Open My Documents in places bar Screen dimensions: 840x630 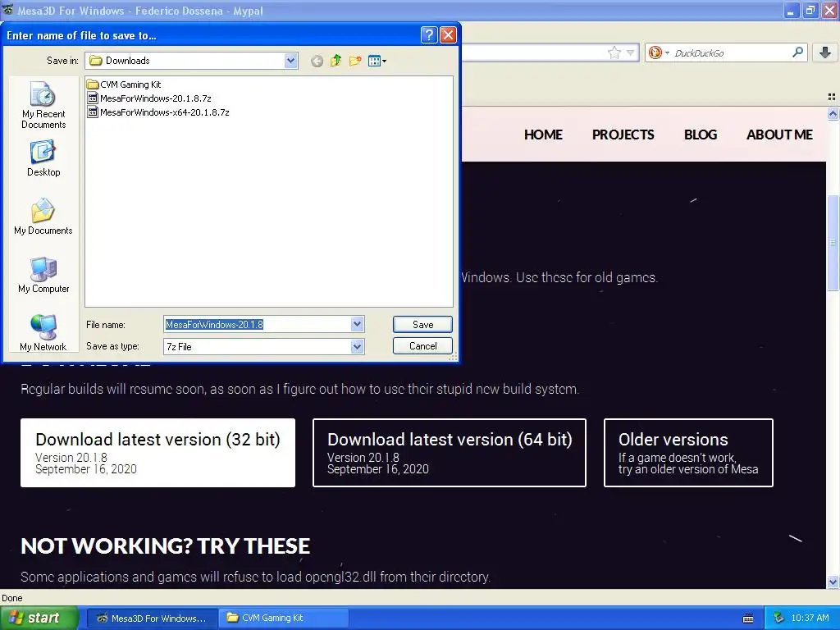tap(43, 217)
